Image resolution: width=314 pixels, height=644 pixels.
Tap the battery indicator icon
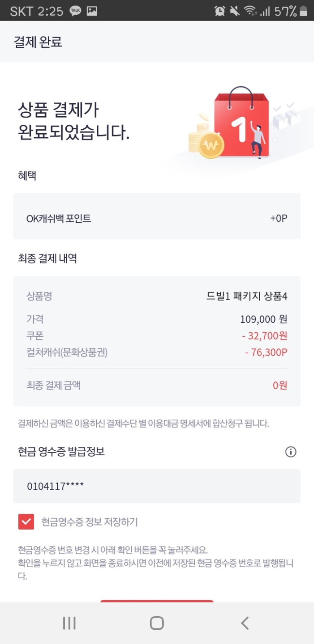pyautogui.click(x=304, y=11)
